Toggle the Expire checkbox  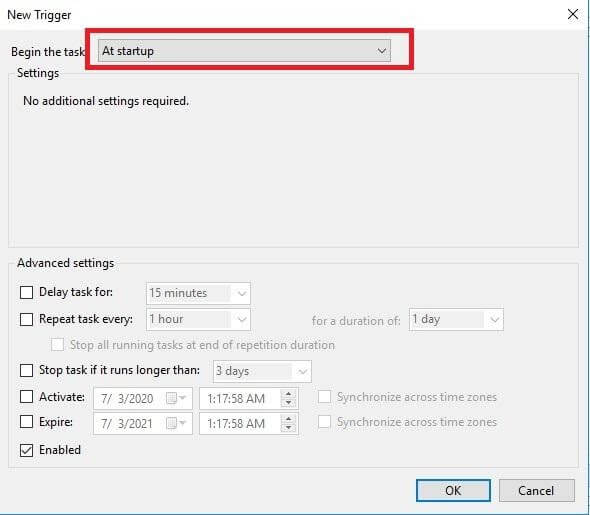click(26, 422)
